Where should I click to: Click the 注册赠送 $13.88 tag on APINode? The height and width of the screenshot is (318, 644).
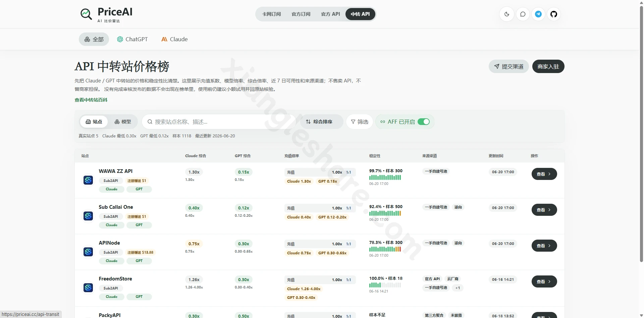pyautogui.click(x=140, y=252)
